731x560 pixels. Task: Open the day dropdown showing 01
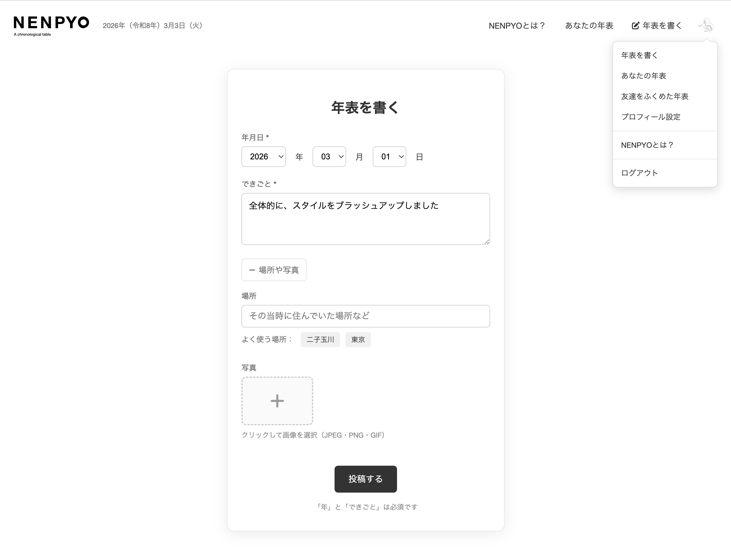(389, 157)
